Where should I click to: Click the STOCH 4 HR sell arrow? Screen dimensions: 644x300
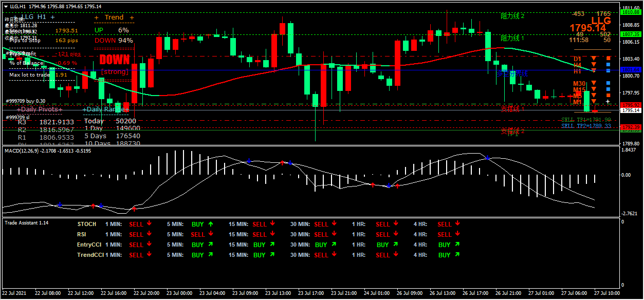[x=457, y=224]
